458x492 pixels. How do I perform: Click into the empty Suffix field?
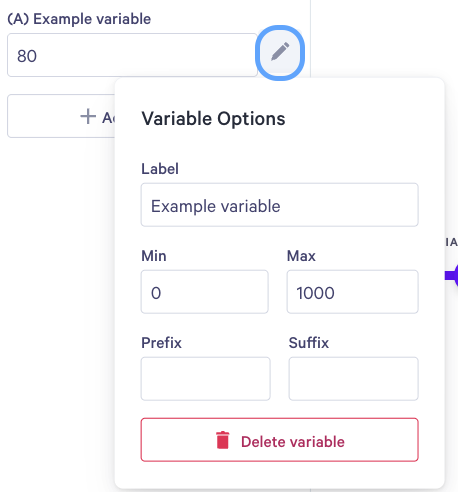click(x=353, y=379)
